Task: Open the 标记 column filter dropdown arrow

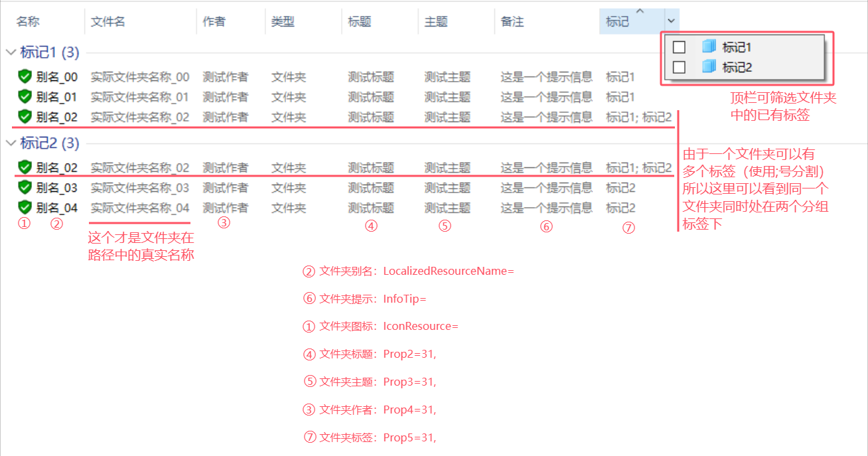Action: [672, 21]
